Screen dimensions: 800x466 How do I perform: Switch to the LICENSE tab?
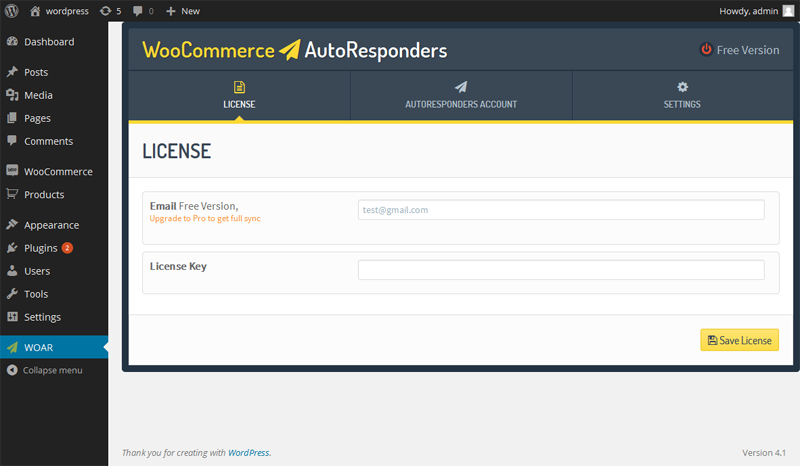(x=239, y=95)
